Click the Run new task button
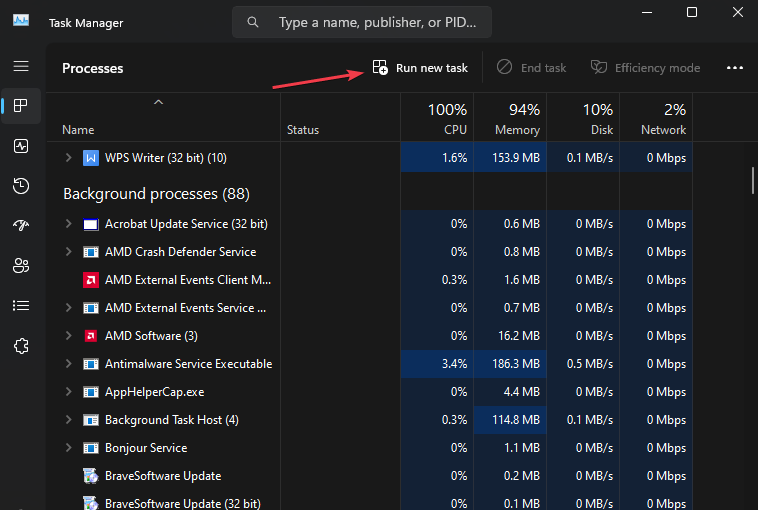The image size is (758, 510). (x=420, y=68)
